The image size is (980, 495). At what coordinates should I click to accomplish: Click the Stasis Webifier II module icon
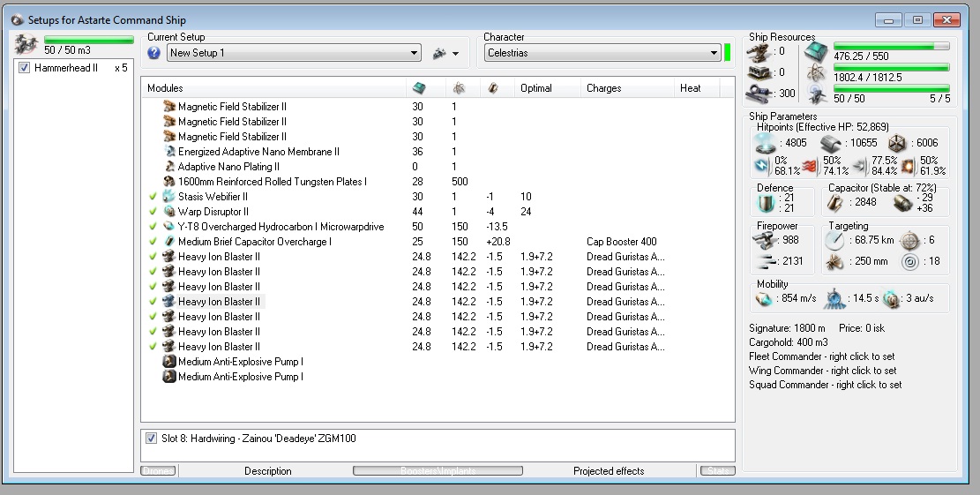(x=169, y=196)
